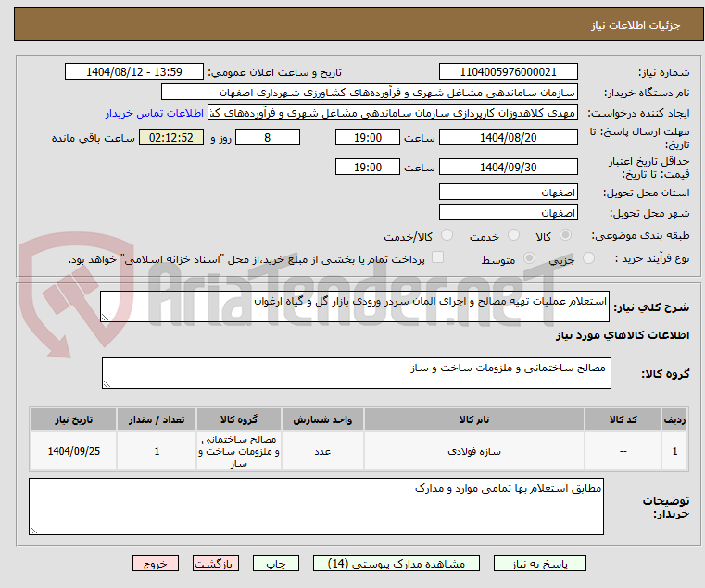Open مشاهده مدارک پیوستی (14) attachments
This screenshot has height=588, width=705.
pos(397,563)
